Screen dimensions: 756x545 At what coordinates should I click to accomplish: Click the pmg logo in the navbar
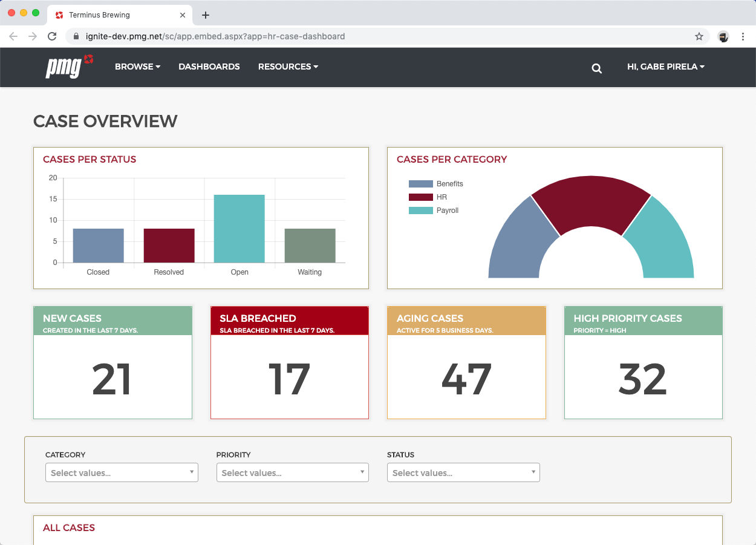tap(68, 67)
